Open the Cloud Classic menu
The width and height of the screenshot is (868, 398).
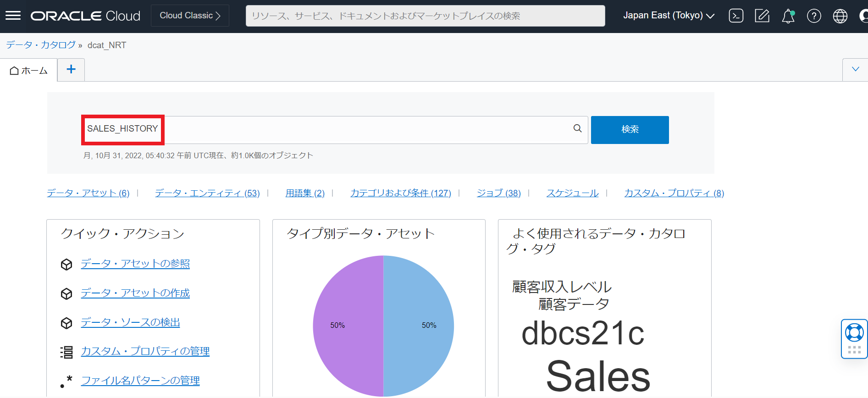pyautogui.click(x=190, y=16)
